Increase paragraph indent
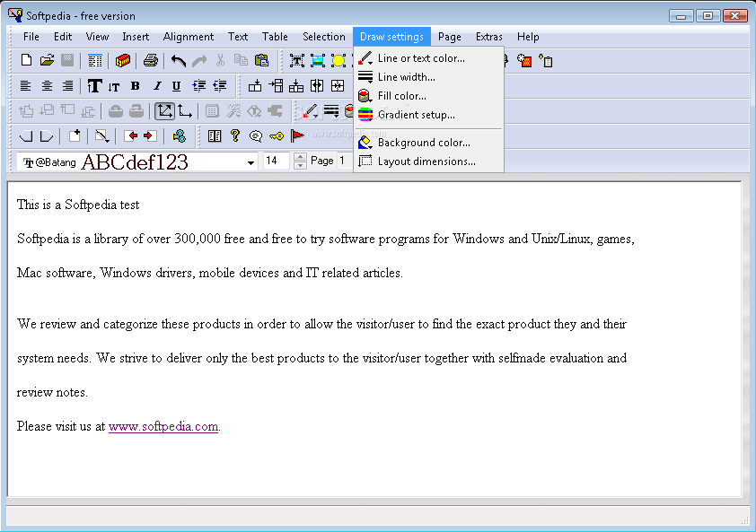The height and width of the screenshot is (532, 756). click(x=198, y=86)
